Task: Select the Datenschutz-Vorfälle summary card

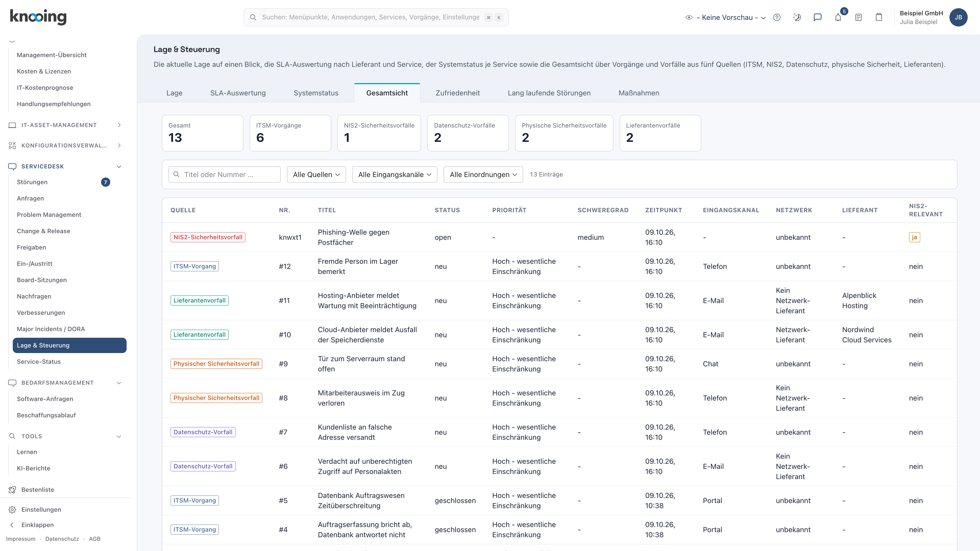Action: 468,133
